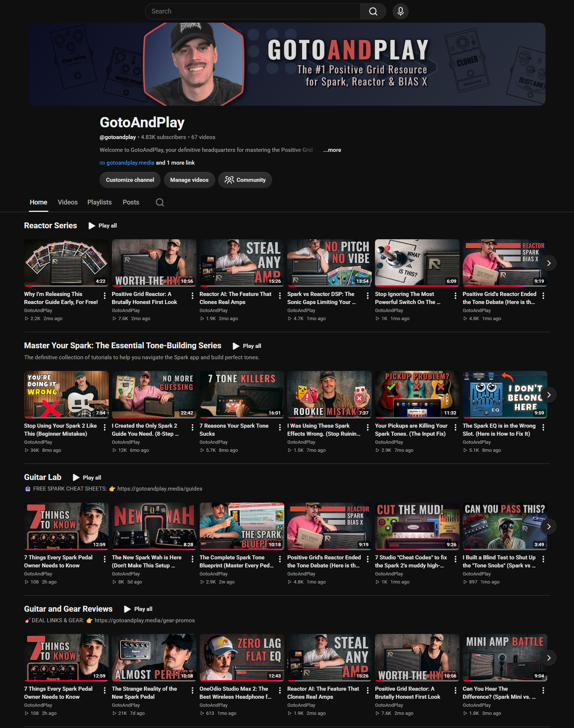Open the Guitar and Gear Reviews section title
The height and width of the screenshot is (728, 574).
[68, 609]
